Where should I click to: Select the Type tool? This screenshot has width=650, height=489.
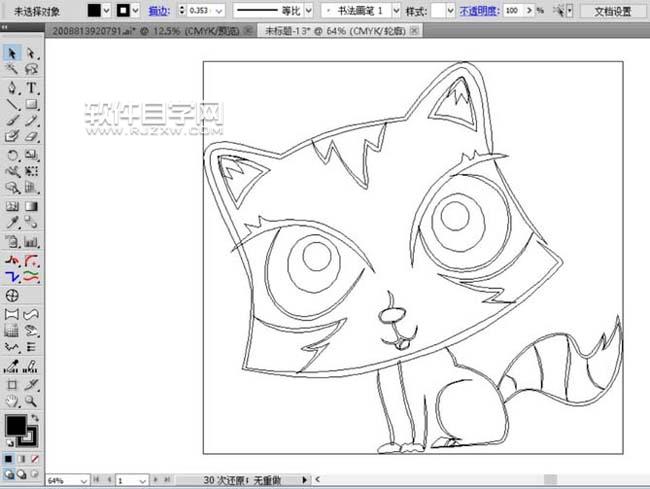[31, 88]
